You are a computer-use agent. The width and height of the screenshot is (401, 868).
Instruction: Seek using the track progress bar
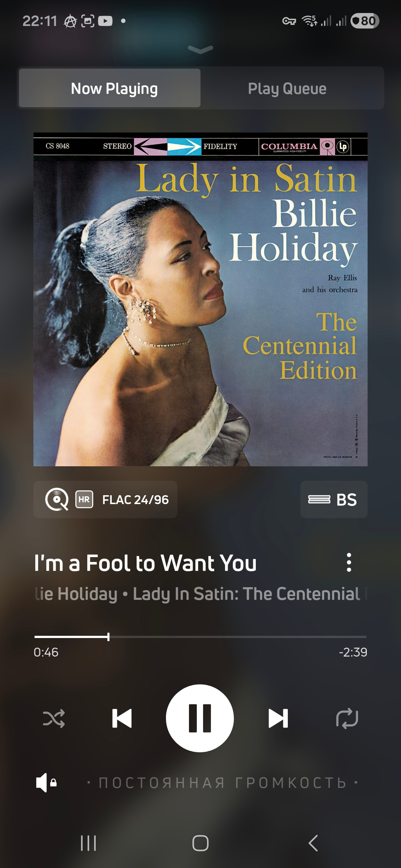(x=200, y=637)
